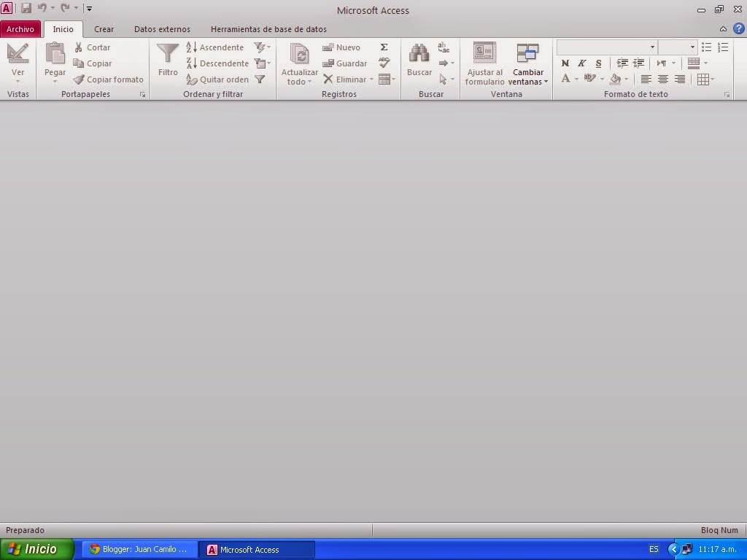Click the Actualizar todo icon
The height and width of the screenshot is (560, 747).
click(x=300, y=53)
